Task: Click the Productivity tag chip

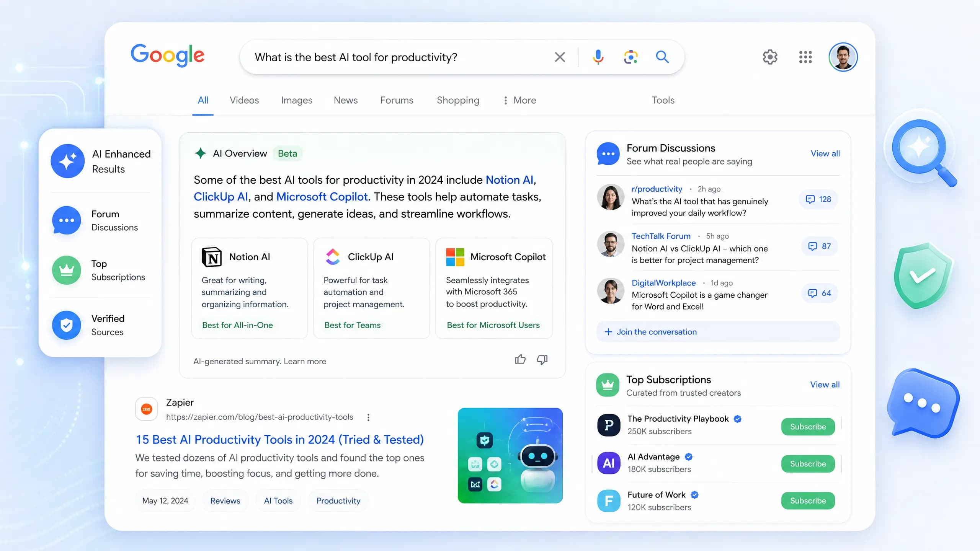Action: [x=338, y=501]
